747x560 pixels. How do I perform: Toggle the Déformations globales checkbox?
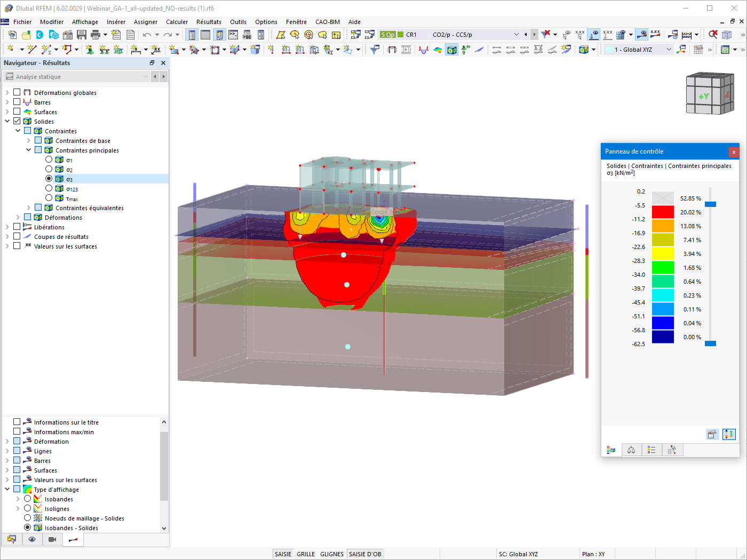tap(17, 92)
